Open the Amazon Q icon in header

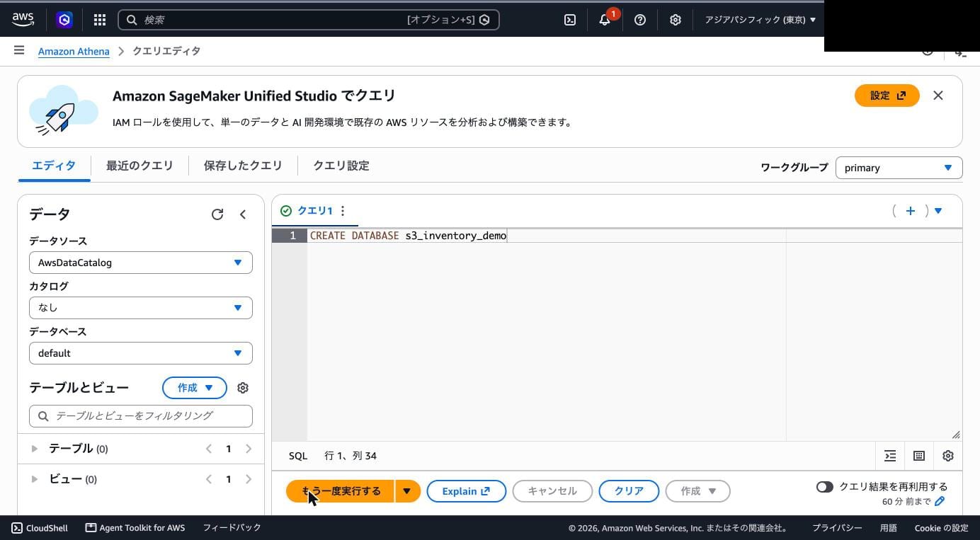pyautogui.click(x=64, y=20)
